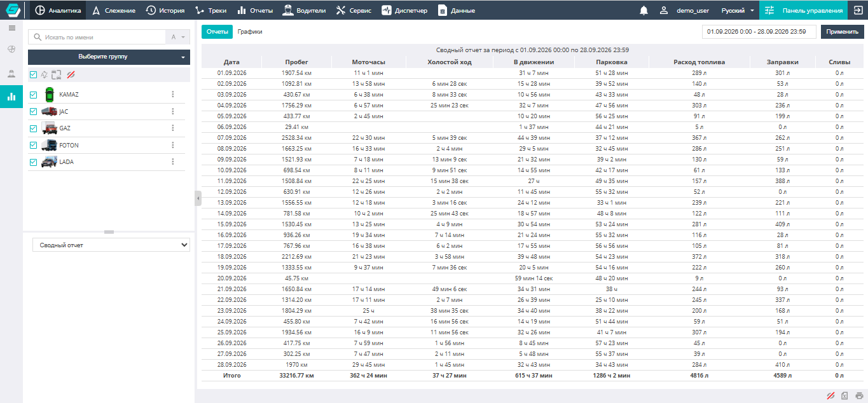Screen dimensions: 868x403
Task: Uncheck the JAC vehicle checkbox
Action: pyautogui.click(x=34, y=112)
